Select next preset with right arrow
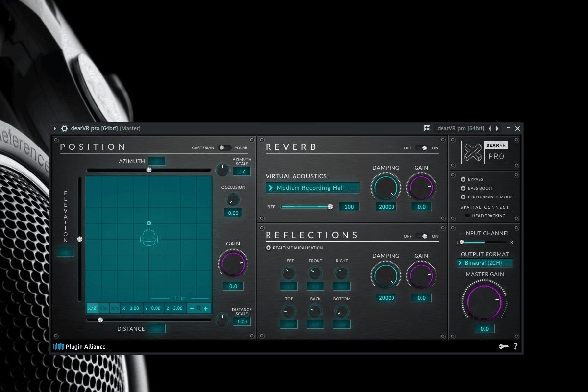 [497, 128]
